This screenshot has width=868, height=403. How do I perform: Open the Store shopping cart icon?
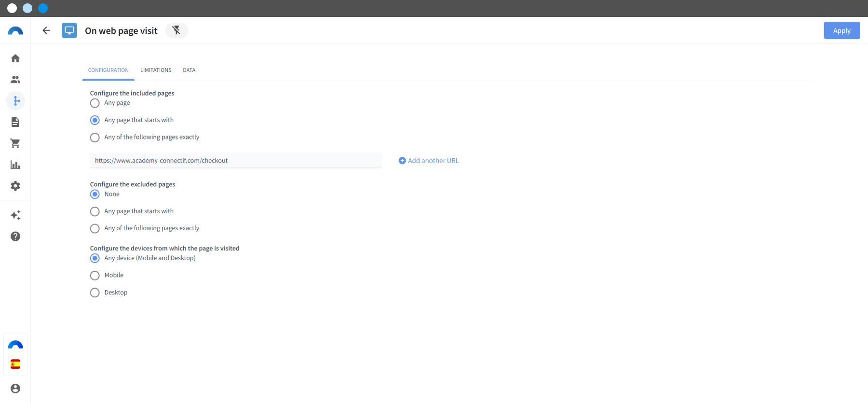point(15,143)
